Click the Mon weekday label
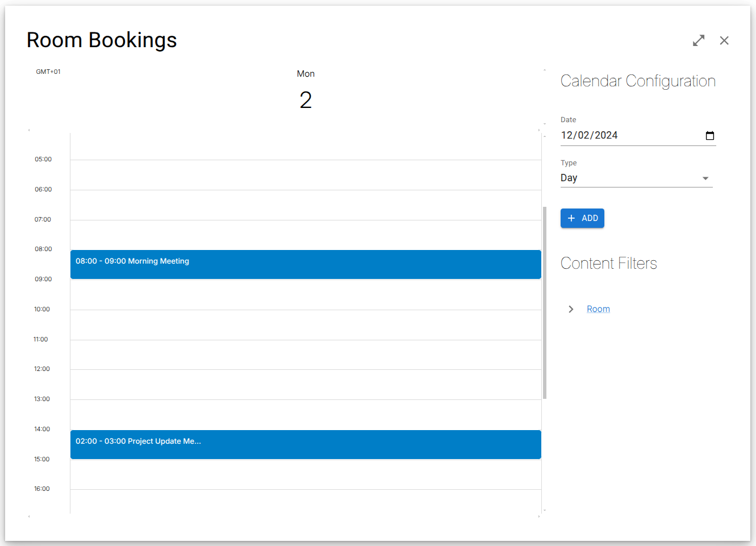 point(306,74)
